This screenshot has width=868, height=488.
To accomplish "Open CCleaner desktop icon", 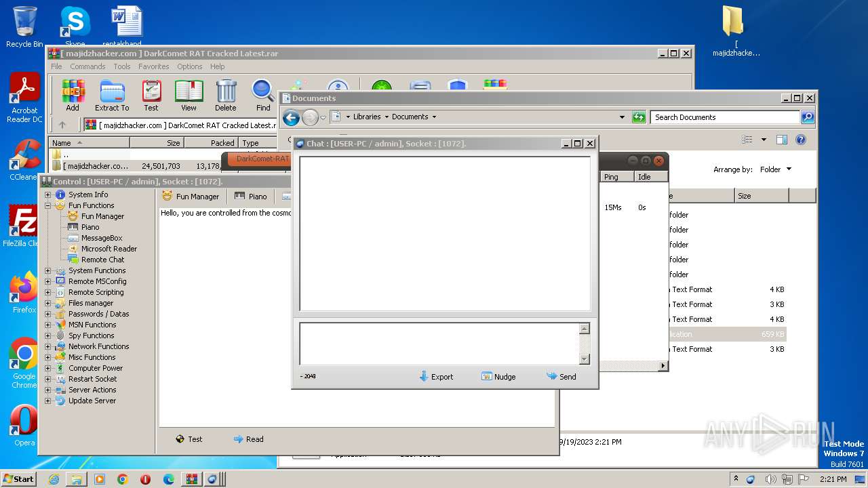I will click(24, 160).
